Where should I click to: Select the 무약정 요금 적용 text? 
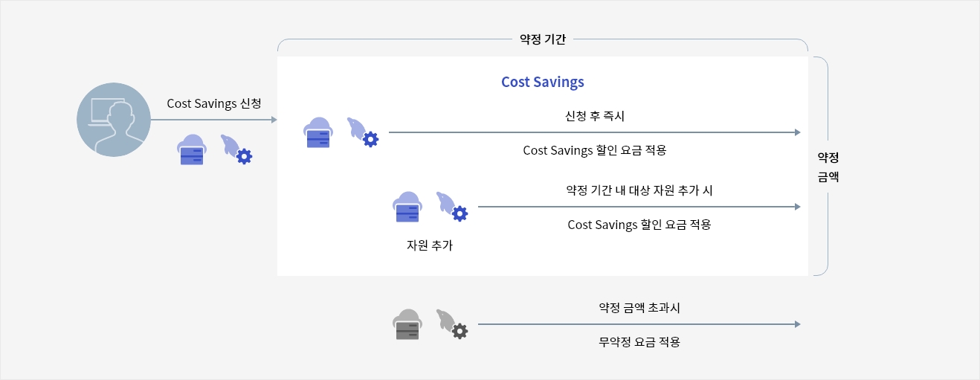[x=639, y=343]
